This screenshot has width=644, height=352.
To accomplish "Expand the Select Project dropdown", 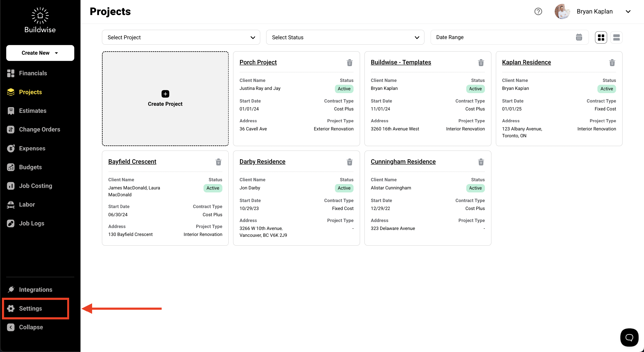I will click(x=181, y=38).
